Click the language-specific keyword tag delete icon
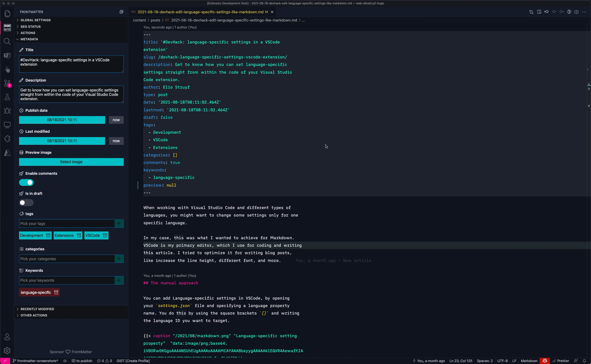 pyautogui.click(x=56, y=292)
